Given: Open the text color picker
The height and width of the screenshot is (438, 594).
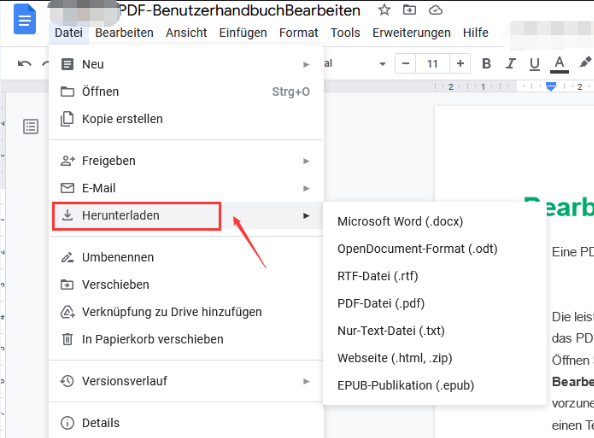Looking at the screenshot, I should pos(560,64).
